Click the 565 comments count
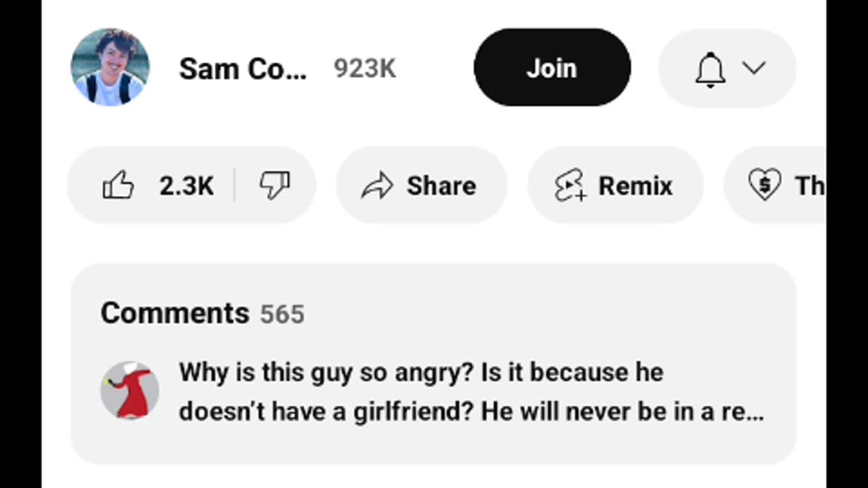The width and height of the screenshot is (868, 488). (282, 314)
